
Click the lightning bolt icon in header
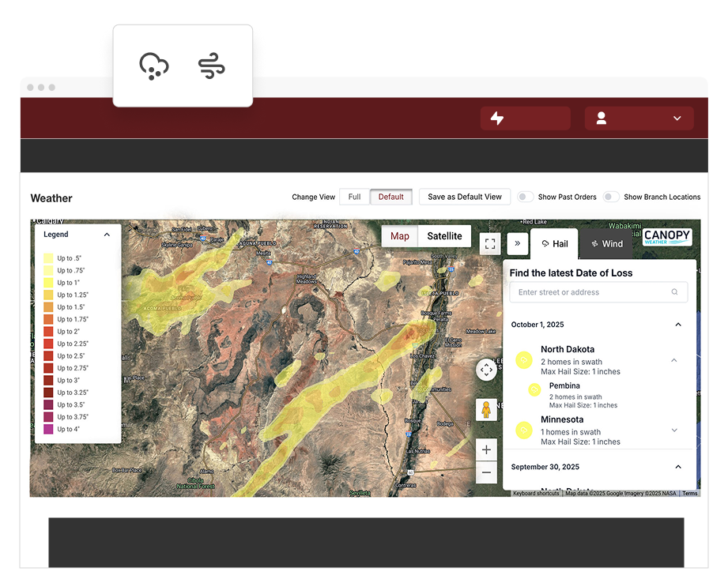[x=497, y=118]
